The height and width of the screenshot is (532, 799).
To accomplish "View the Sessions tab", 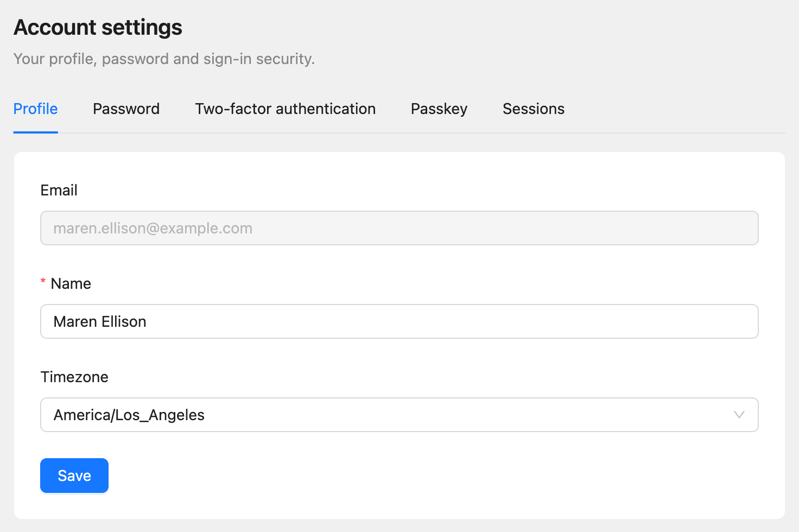I will click(x=534, y=109).
